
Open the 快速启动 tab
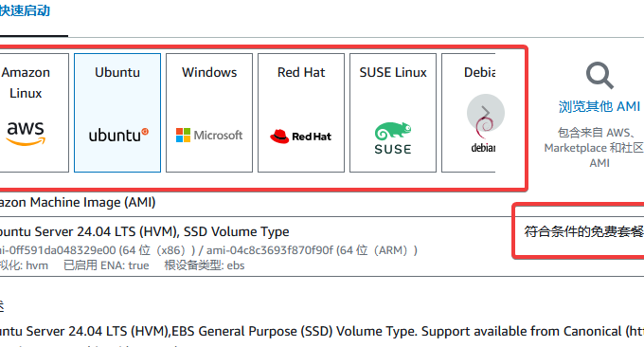(x=25, y=10)
